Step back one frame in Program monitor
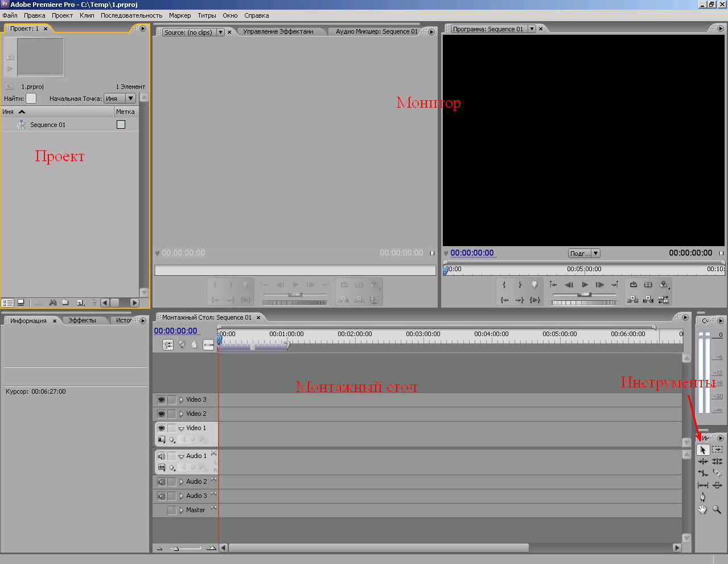Image resolution: width=728 pixels, height=564 pixels. 569,284
